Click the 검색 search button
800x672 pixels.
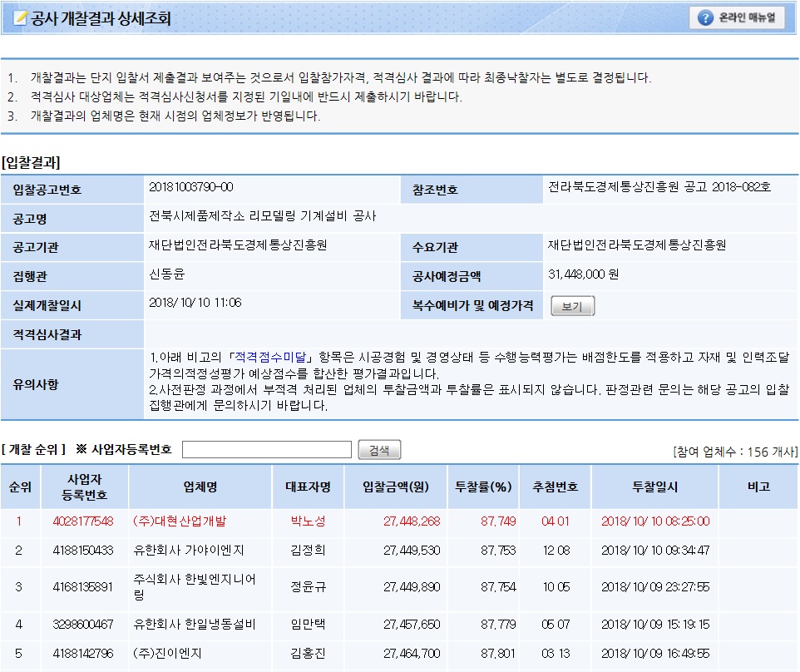pyautogui.click(x=379, y=450)
